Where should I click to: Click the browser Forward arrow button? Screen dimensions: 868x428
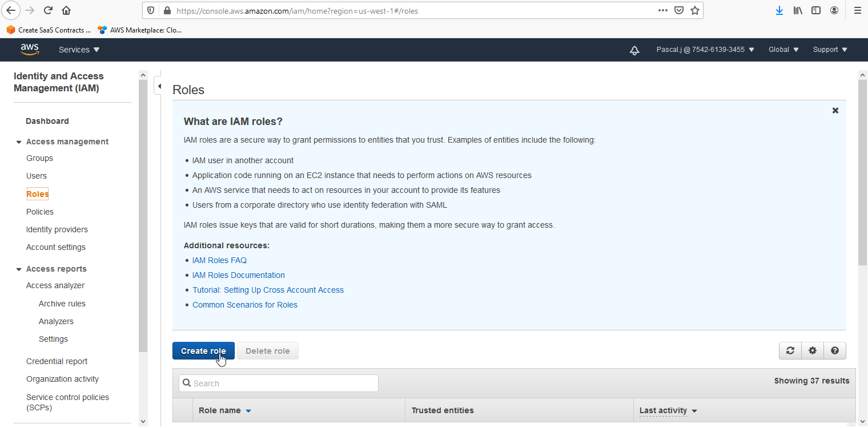30,10
